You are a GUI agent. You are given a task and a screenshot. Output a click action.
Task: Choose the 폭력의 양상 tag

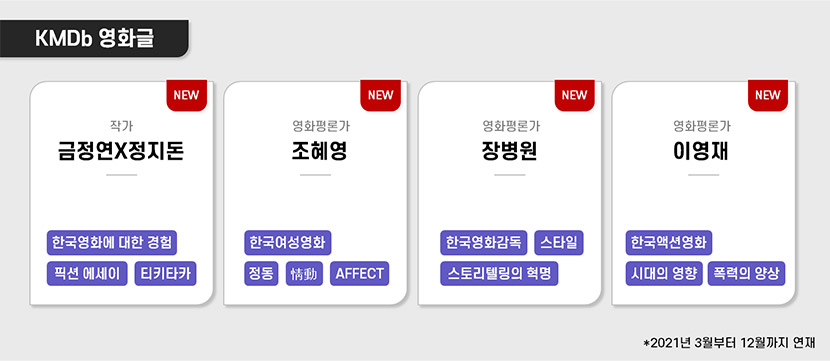tap(746, 273)
